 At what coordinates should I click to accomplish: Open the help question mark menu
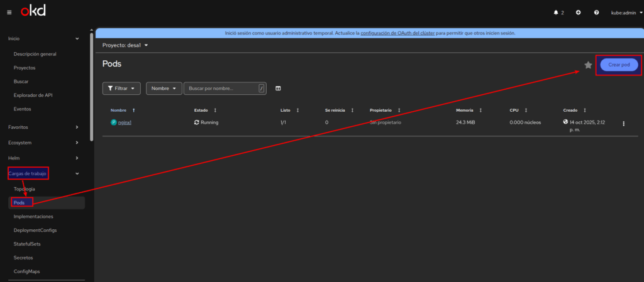596,13
